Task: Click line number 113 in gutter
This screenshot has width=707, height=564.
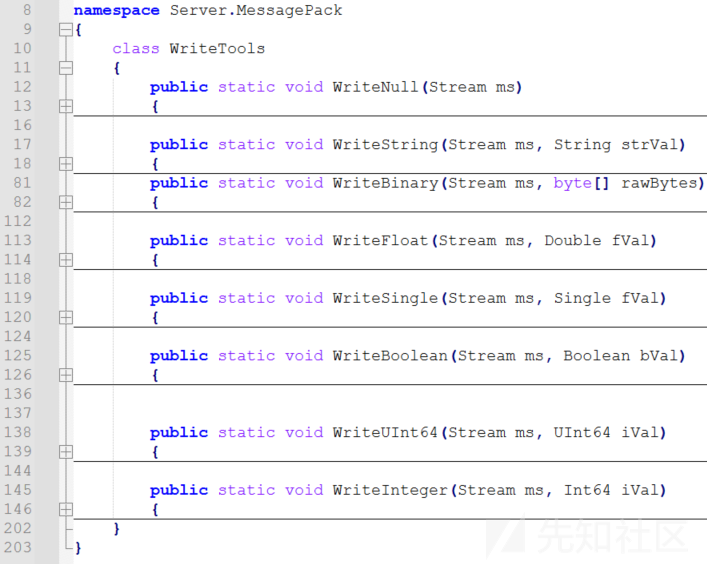Action: [18, 240]
